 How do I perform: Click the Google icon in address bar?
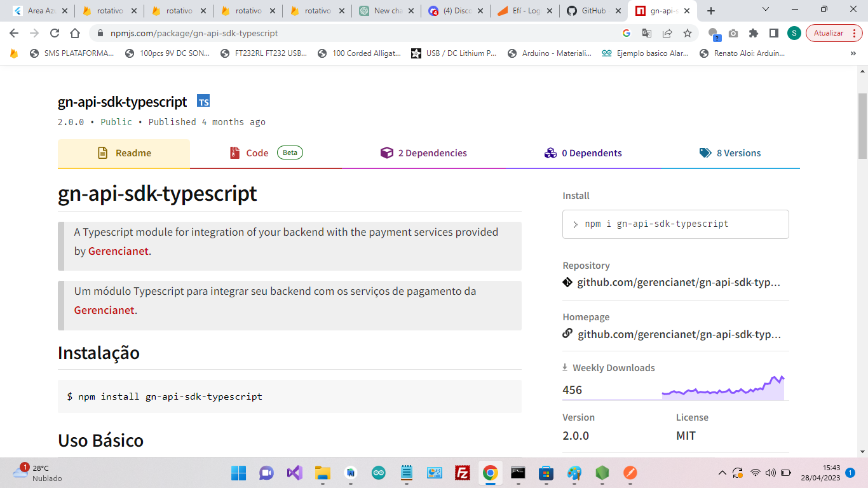(x=627, y=33)
